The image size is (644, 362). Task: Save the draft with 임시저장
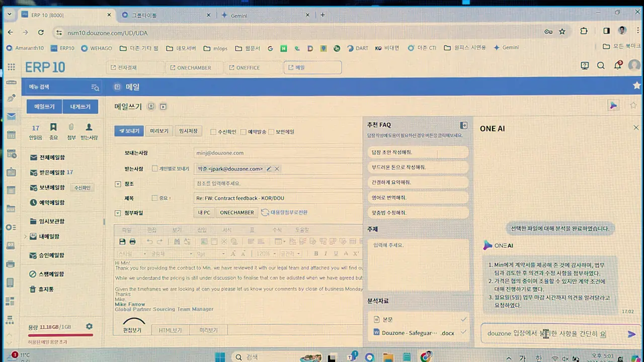[x=189, y=131]
